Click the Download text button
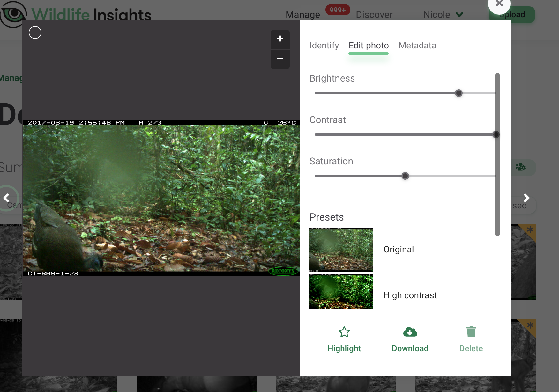Screen dimensions: 559x392 (x=410, y=348)
